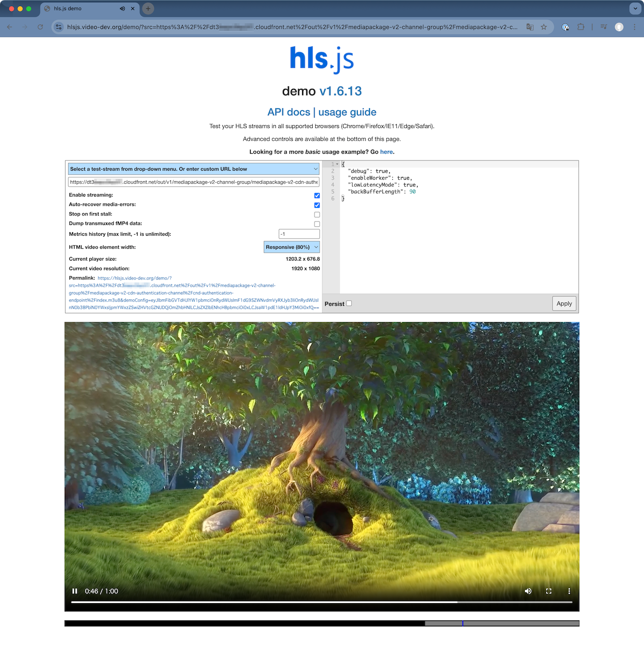Focus the browser address bar
Image resolution: width=644 pixels, height=645 pixels.
292,27
